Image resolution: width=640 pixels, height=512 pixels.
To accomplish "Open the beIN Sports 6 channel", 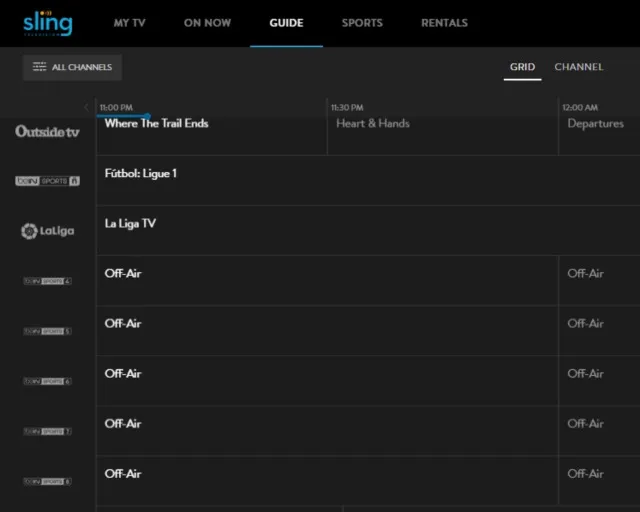I will click(x=47, y=381).
